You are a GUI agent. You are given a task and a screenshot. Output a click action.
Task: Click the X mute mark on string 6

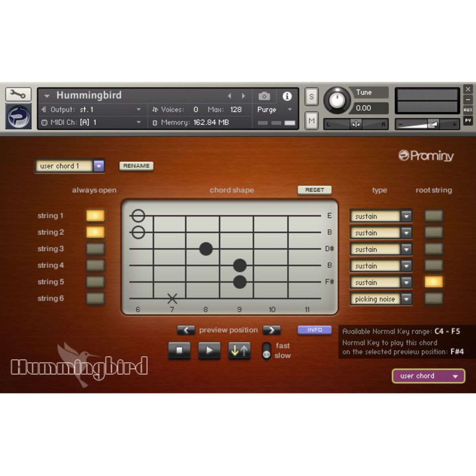[172, 298]
